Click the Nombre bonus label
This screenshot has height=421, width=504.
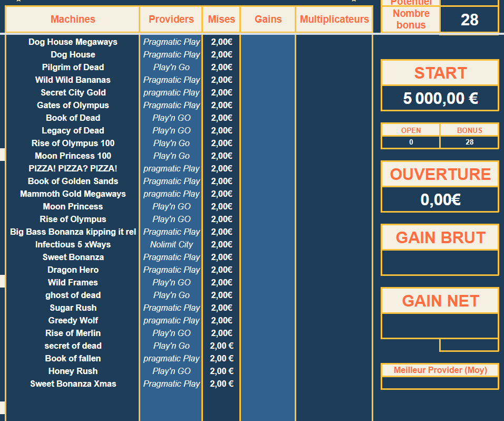[x=411, y=20]
